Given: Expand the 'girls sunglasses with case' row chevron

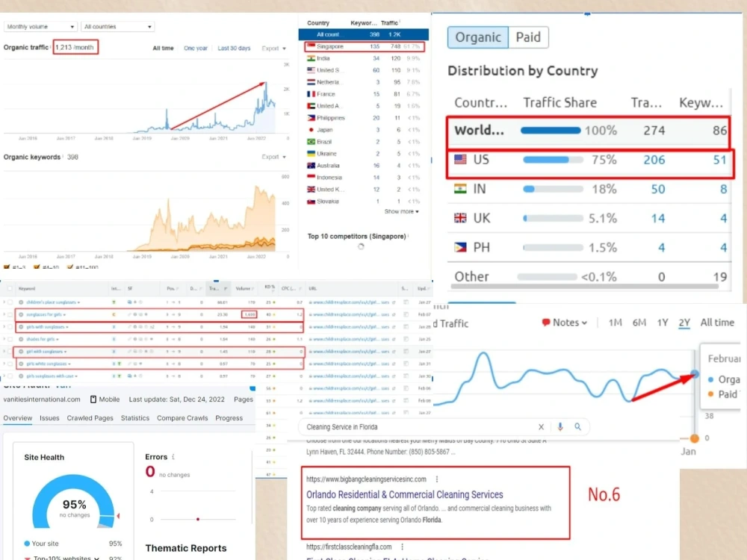Looking at the screenshot, I should 4,376.
